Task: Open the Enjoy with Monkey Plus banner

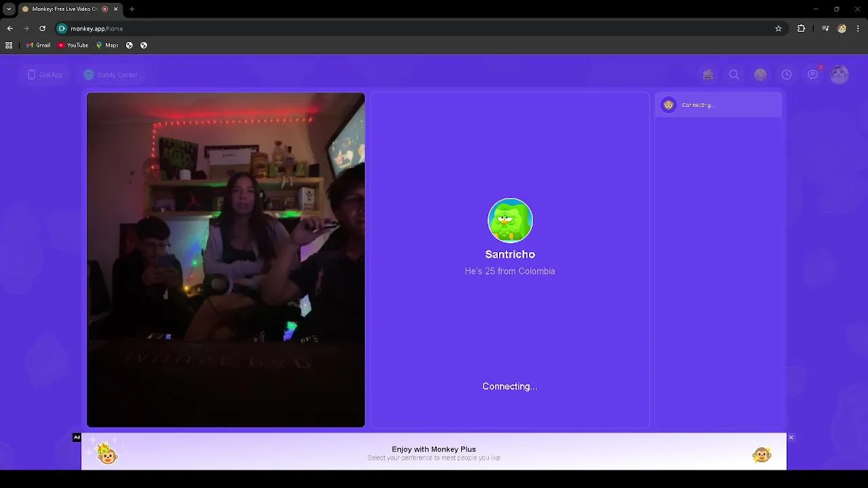Action: [x=434, y=452]
